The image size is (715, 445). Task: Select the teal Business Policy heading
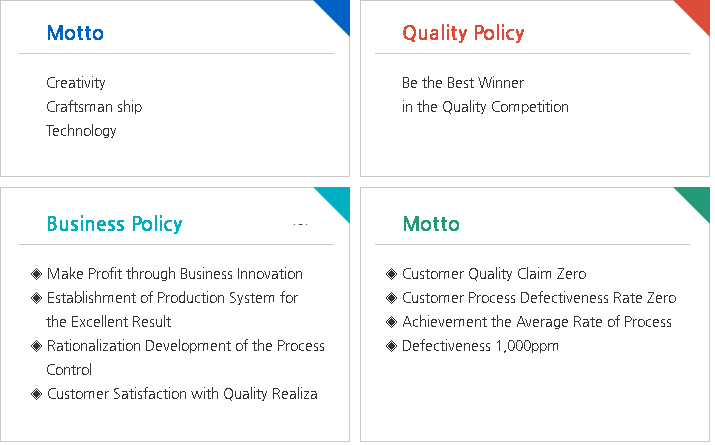pos(114,223)
